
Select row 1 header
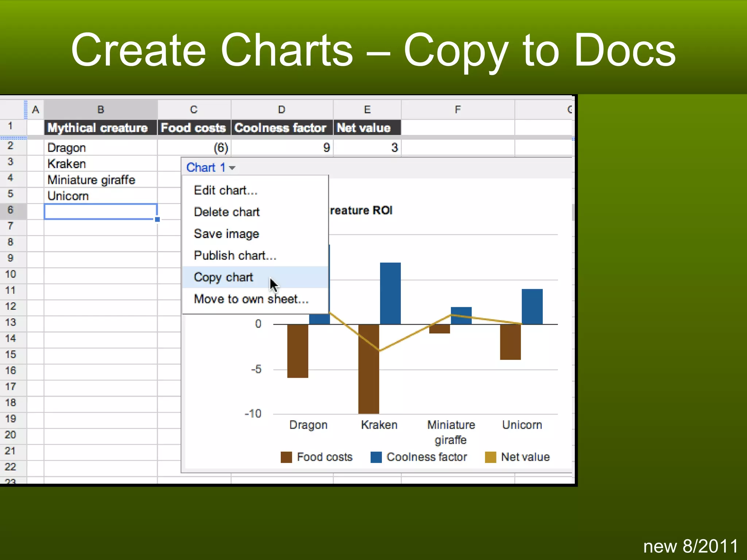coord(13,127)
